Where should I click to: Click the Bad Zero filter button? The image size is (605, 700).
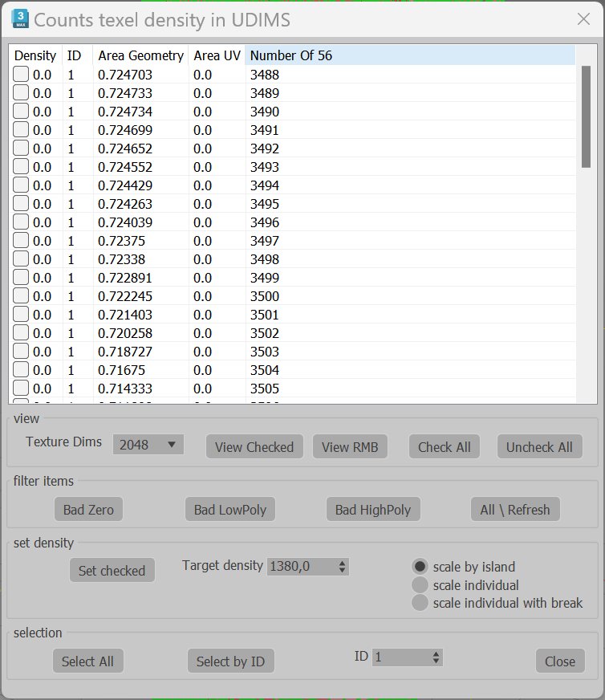(88, 510)
